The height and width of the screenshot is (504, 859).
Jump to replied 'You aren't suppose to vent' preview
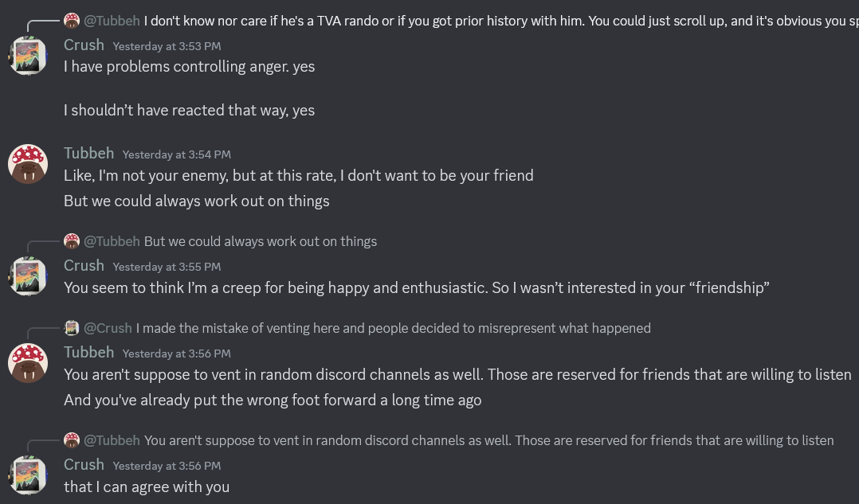click(x=488, y=440)
